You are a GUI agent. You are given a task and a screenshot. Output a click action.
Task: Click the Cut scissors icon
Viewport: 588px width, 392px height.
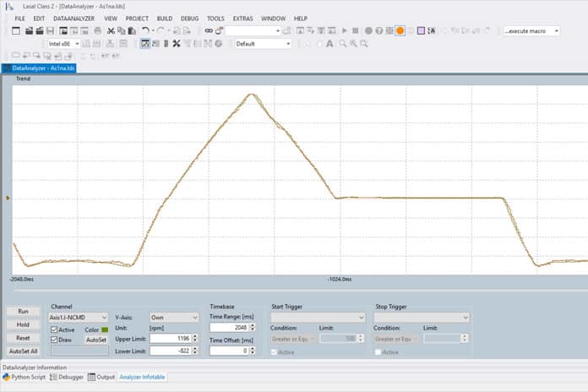point(111,30)
